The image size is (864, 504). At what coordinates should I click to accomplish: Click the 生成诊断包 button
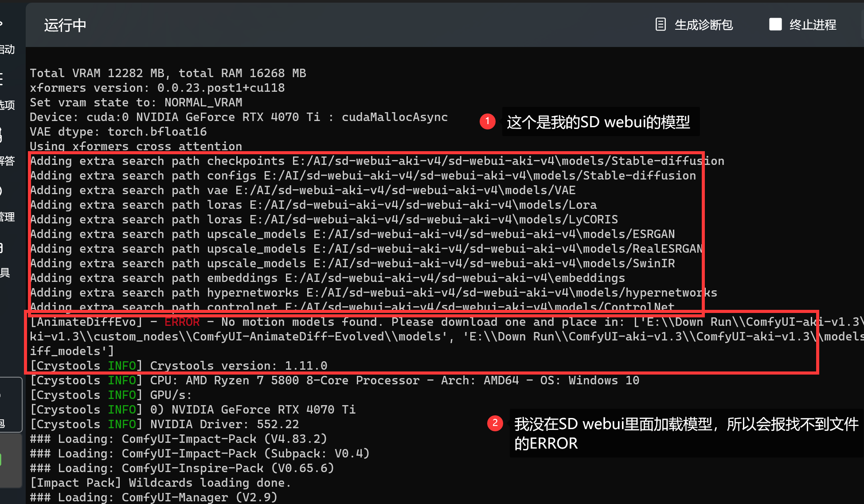tap(694, 25)
